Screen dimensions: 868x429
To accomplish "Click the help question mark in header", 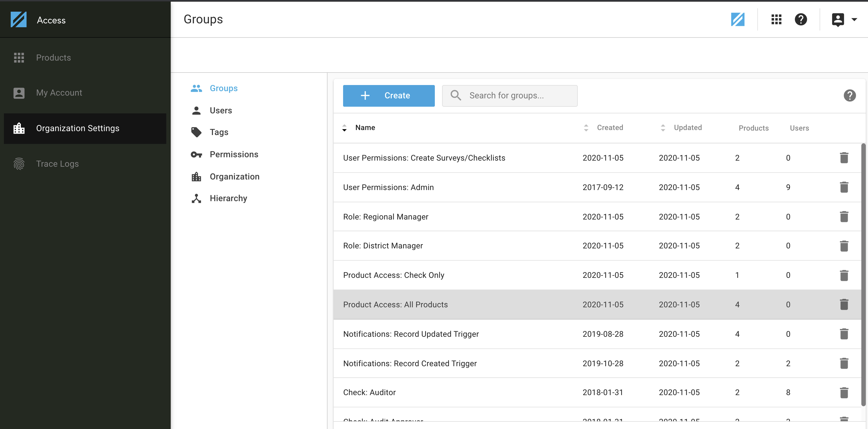I will (801, 19).
